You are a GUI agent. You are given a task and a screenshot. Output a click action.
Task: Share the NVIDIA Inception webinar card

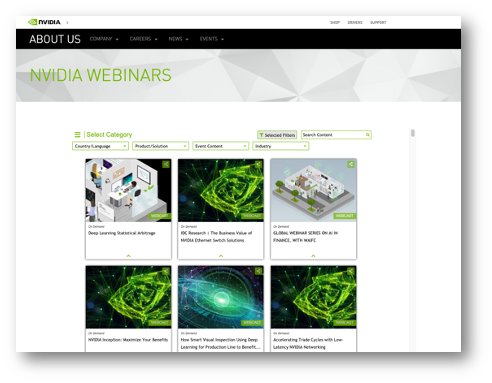pyautogui.click(x=166, y=271)
